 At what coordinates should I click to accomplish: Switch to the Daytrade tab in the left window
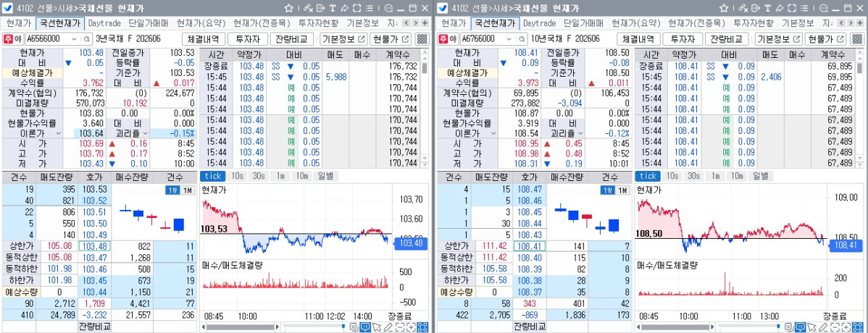[x=104, y=23]
